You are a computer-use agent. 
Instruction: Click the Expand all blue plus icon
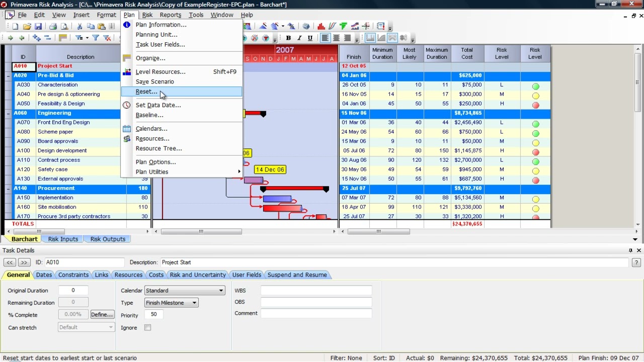36,38
